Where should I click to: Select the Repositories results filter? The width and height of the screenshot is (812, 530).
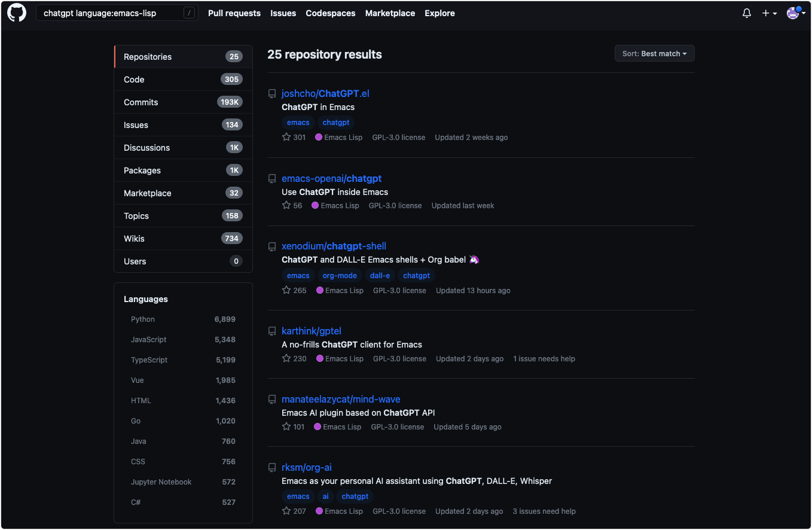184,57
